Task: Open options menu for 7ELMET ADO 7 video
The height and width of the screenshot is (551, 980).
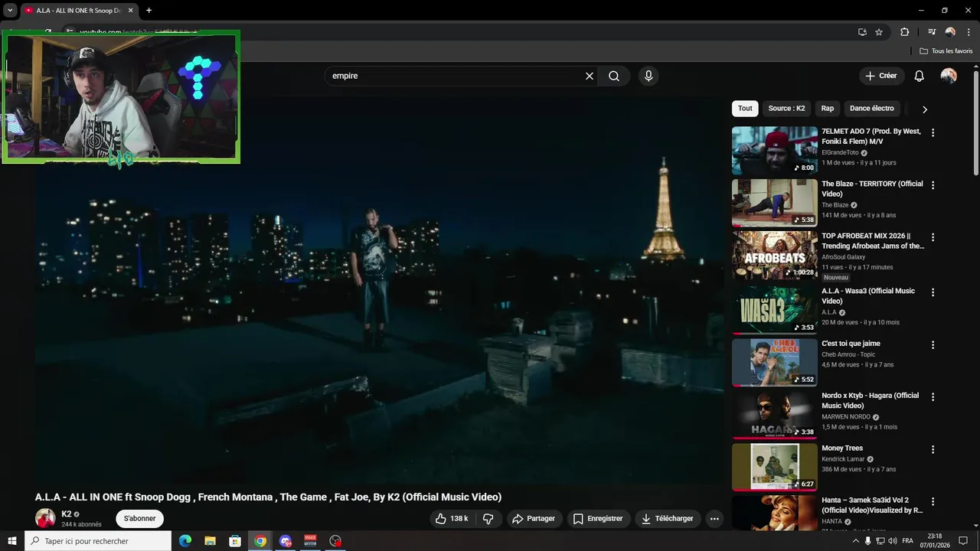Action: pyautogui.click(x=933, y=132)
